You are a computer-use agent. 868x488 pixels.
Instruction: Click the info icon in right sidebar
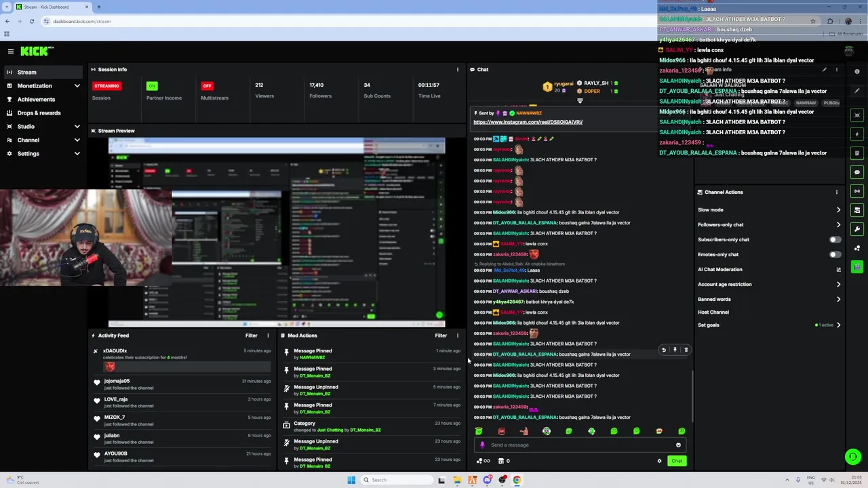coord(857,72)
